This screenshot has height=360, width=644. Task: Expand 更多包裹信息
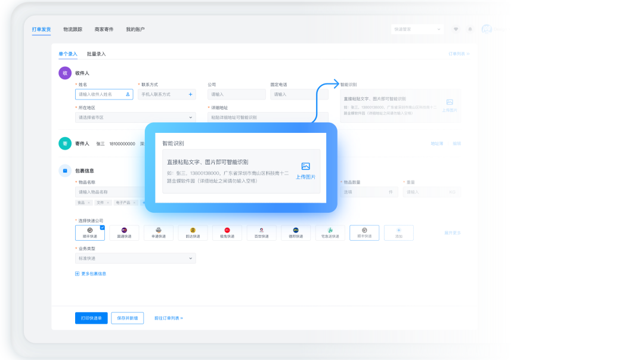click(x=91, y=274)
